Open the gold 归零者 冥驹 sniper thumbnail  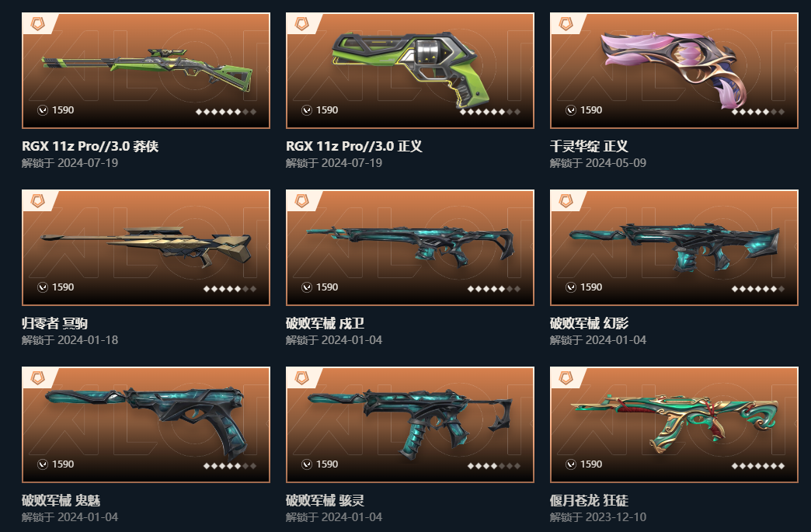(146, 248)
